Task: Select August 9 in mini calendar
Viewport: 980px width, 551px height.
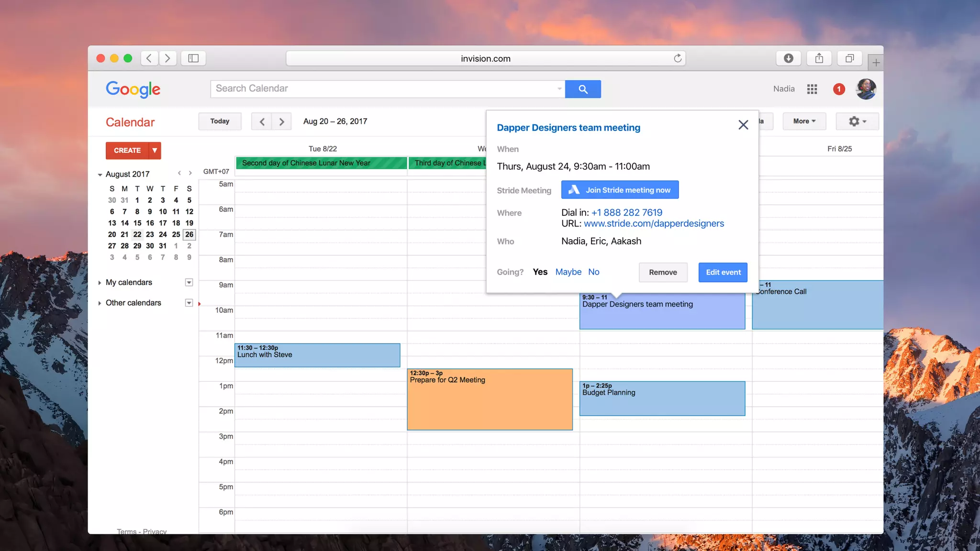Action: (x=150, y=211)
